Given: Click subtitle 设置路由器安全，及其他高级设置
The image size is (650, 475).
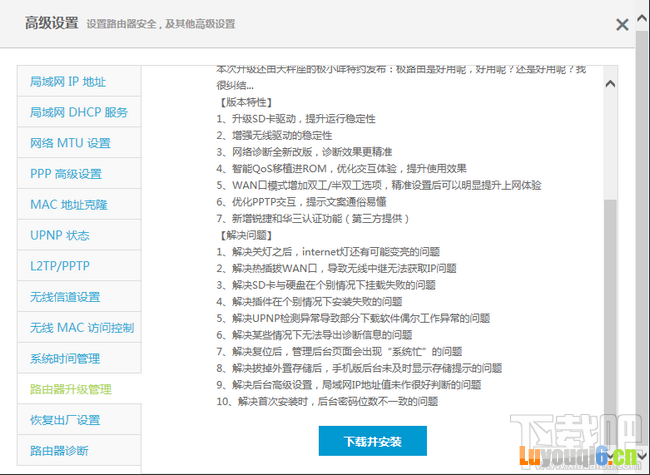Looking at the screenshot, I should (161, 24).
